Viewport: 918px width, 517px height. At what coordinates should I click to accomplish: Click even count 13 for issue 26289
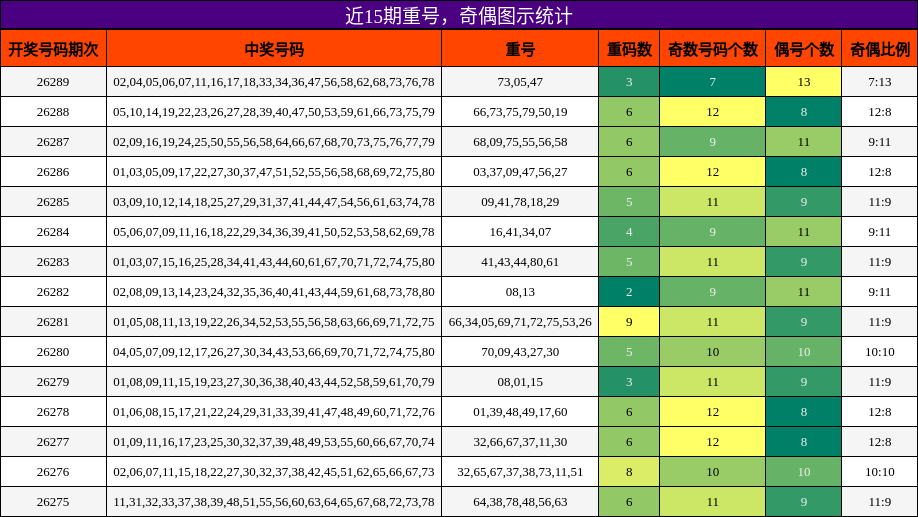[x=804, y=82]
